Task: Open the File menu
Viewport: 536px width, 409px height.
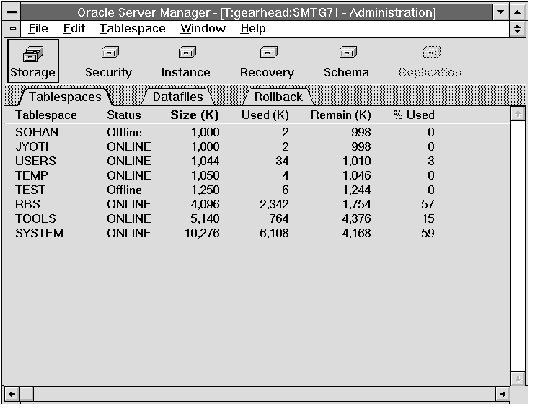Action: tap(38, 29)
